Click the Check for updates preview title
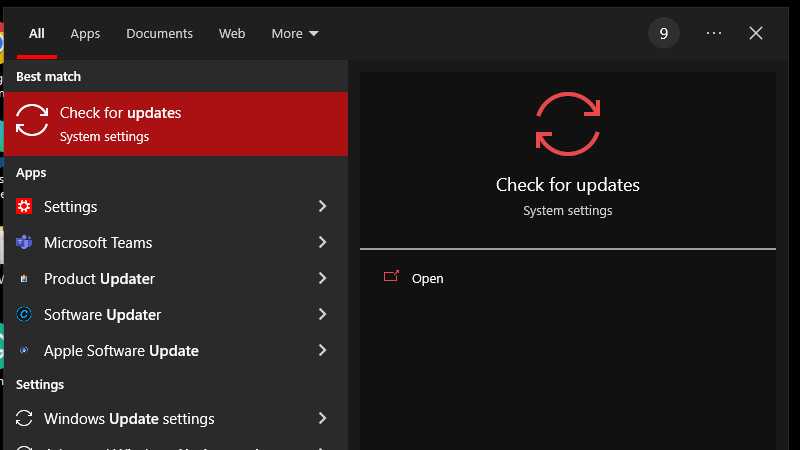The image size is (800, 450). [568, 185]
